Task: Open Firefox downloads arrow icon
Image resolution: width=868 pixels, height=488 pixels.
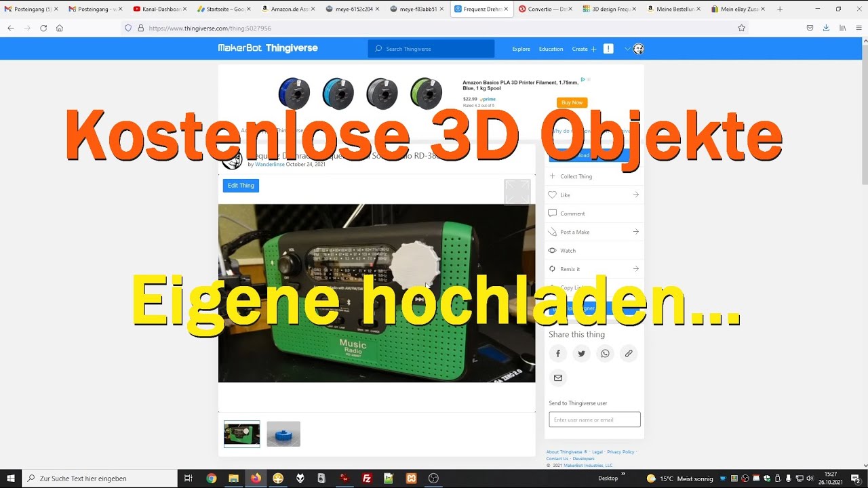Action: pos(826,28)
